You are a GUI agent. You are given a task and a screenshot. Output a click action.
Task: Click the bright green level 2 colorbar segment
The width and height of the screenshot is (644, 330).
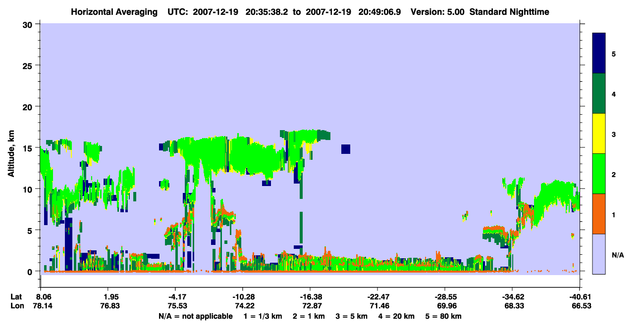[599, 174]
